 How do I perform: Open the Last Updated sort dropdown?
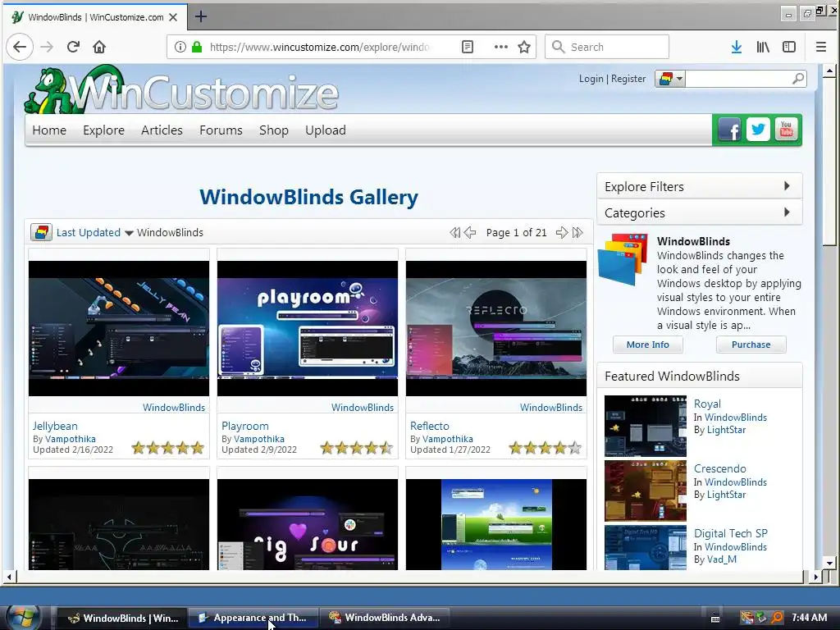95,232
